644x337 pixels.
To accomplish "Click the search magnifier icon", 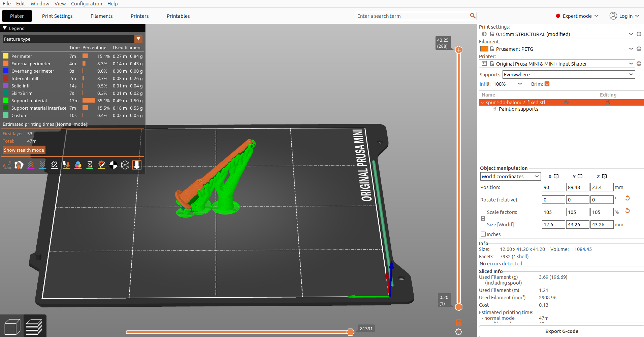I will coord(473,16).
